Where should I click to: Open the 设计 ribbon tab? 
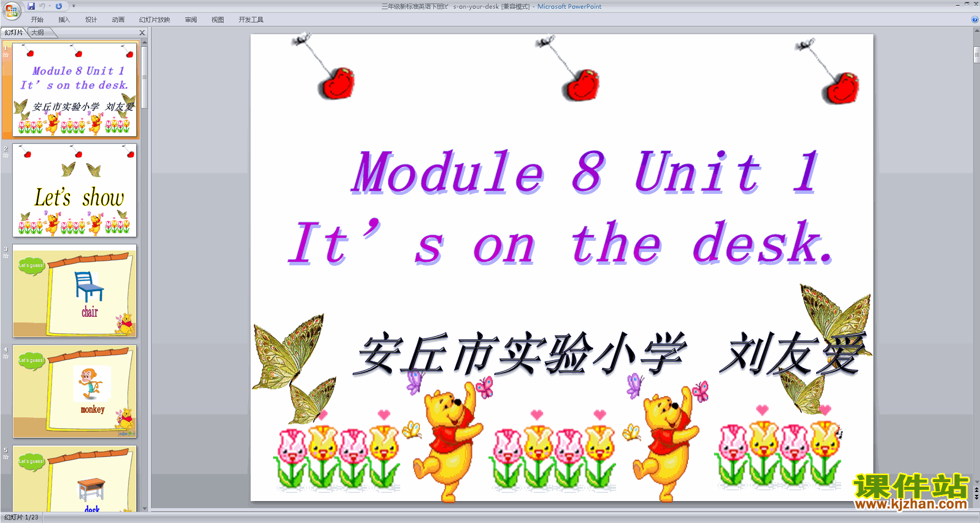[x=91, y=20]
